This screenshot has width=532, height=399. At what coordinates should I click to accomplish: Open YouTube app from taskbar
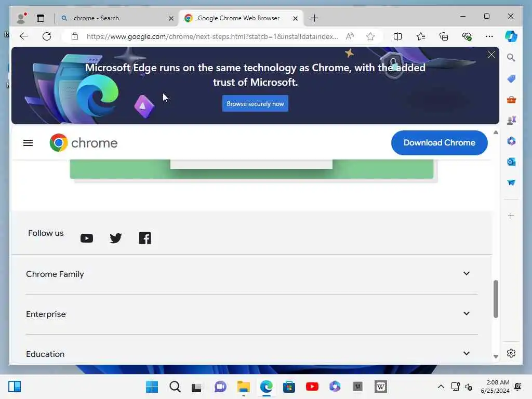(312, 387)
